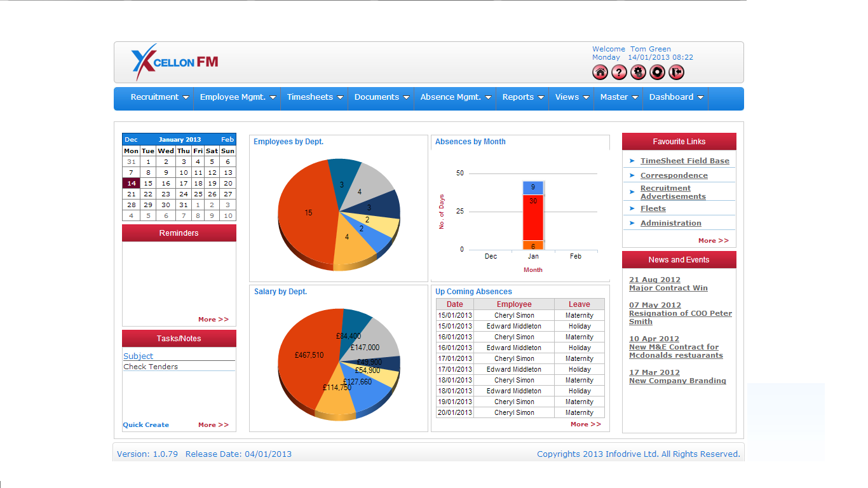Image resolution: width=868 pixels, height=488 pixels.
Task: Click the Home icon in the header
Action: tap(600, 72)
